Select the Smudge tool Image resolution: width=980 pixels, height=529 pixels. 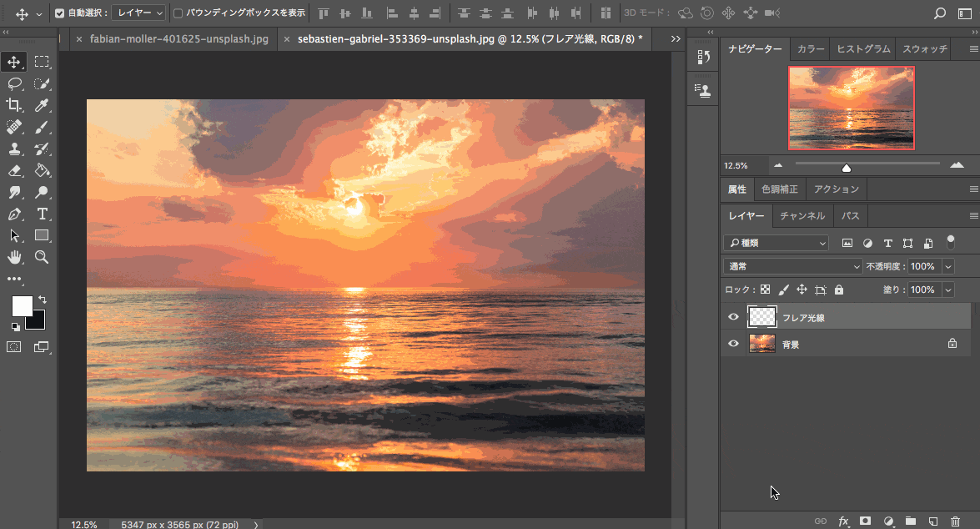click(x=13, y=193)
